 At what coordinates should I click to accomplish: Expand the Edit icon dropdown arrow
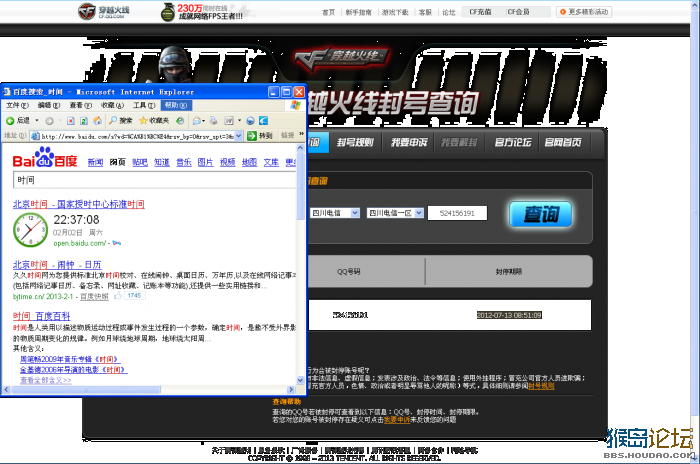coord(239,121)
